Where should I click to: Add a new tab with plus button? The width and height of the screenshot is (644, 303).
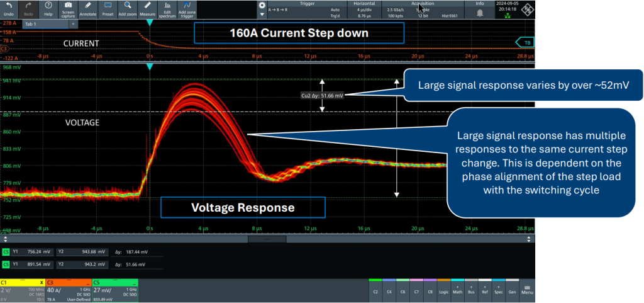pos(73,25)
